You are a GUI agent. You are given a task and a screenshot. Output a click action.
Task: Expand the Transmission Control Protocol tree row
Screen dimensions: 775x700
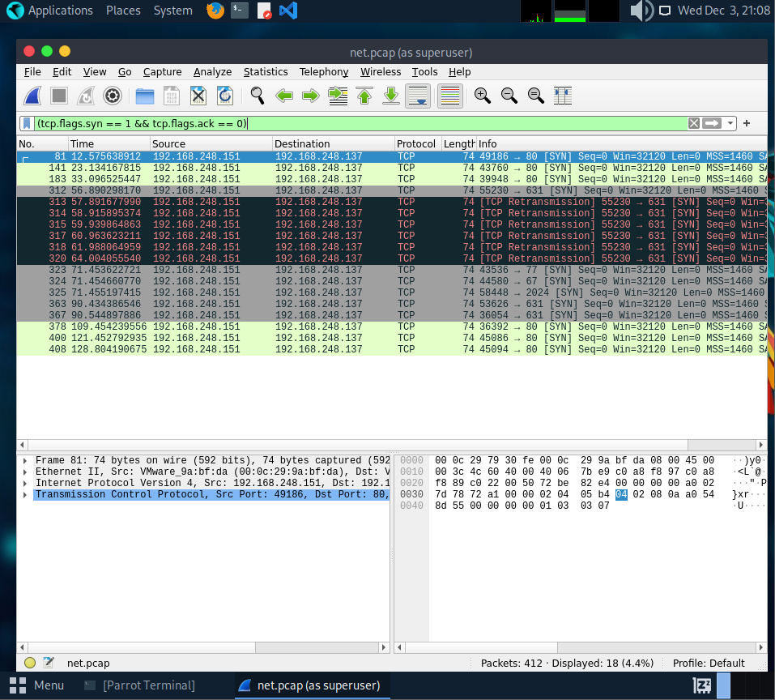tap(26, 494)
